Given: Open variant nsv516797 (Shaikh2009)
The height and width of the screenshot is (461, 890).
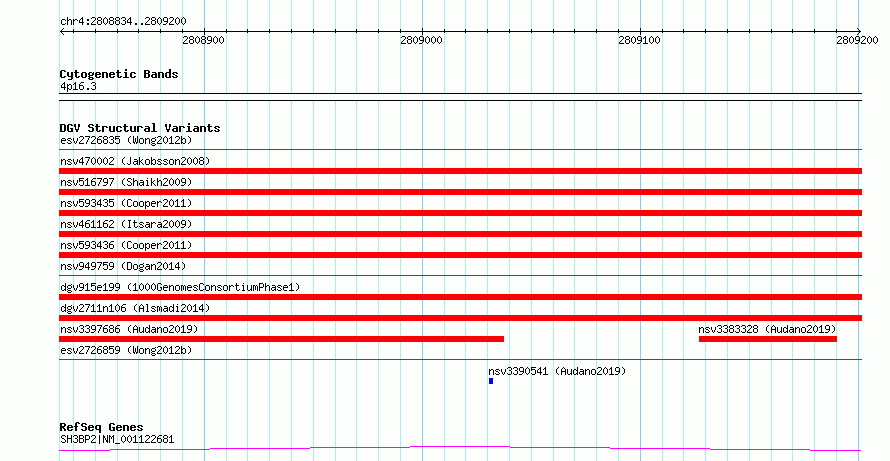Looking at the screenshot, I should coord(126,182).
